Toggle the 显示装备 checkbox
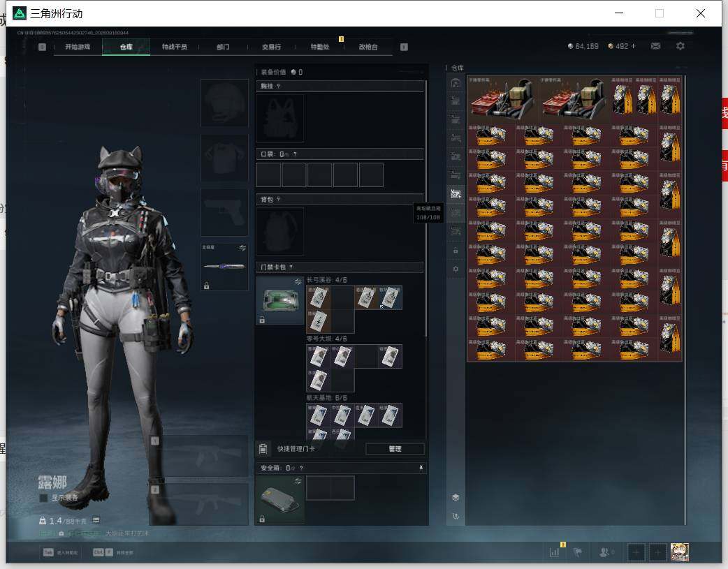Image resolution: width=728 pixels, height=569 pixels. point(43,498)
